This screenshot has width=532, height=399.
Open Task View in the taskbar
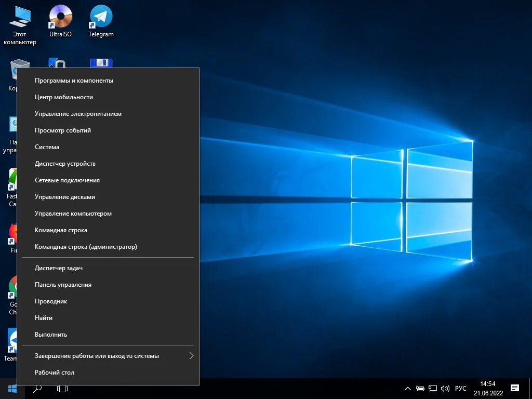click(x=62, y=389)
